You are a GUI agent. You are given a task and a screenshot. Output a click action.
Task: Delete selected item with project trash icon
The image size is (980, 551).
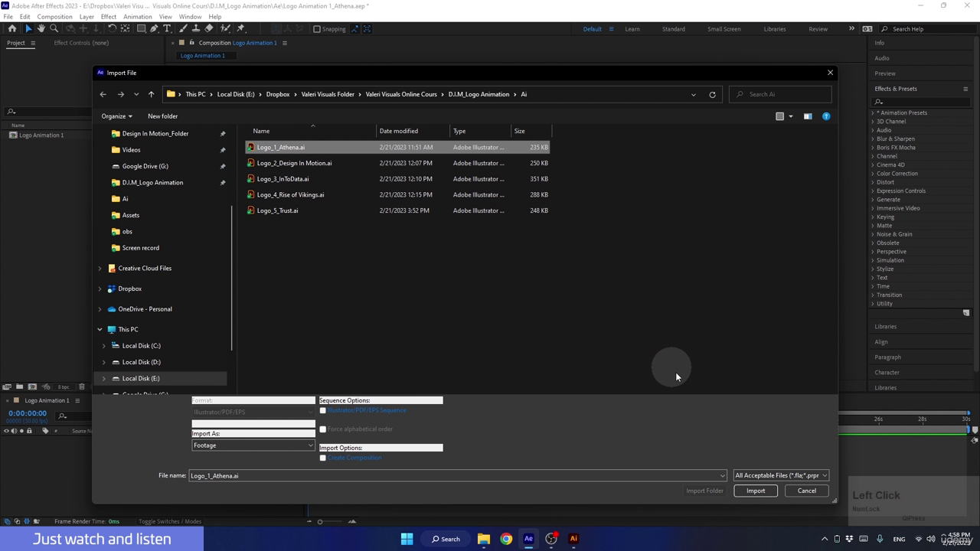pyautogui.click(x=82, y=386)
